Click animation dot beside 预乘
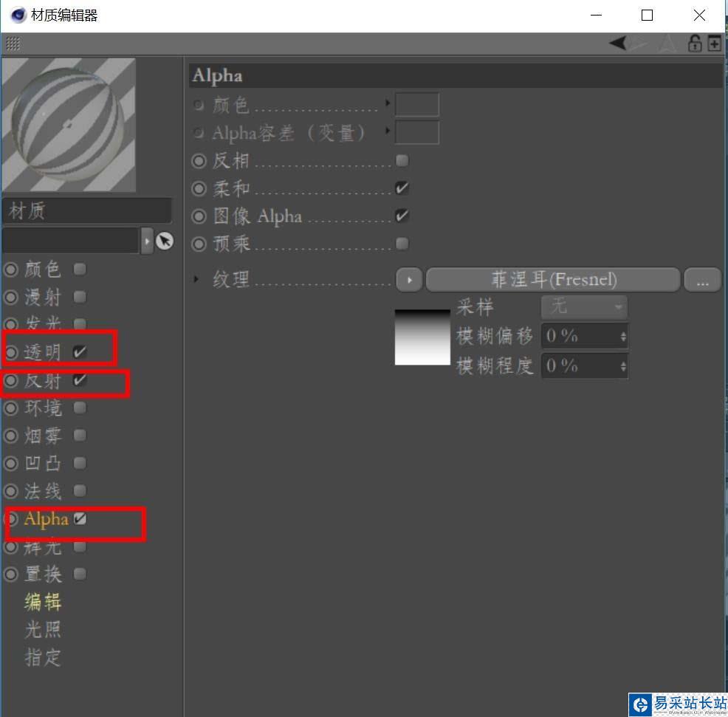 coord(199,244)
